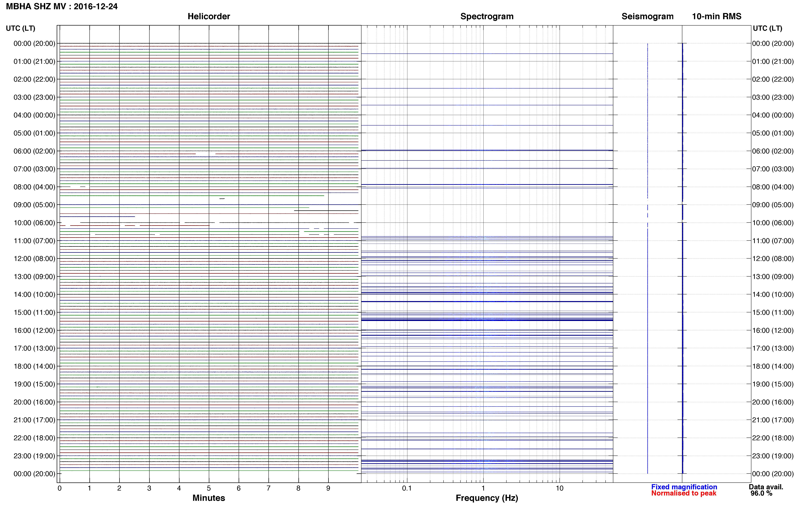The image size is (812, 508).
Task: Click the "3" tick on Minutes axis
Action: 149,488
